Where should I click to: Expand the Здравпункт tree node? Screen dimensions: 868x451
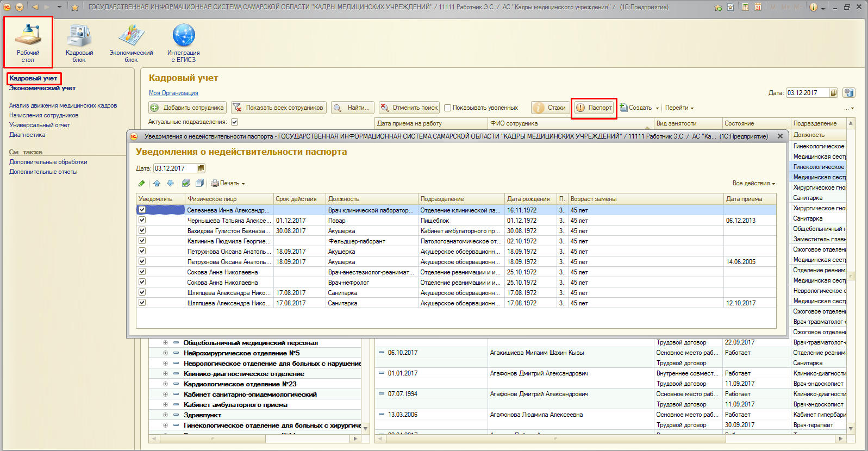tap(165, 415)
